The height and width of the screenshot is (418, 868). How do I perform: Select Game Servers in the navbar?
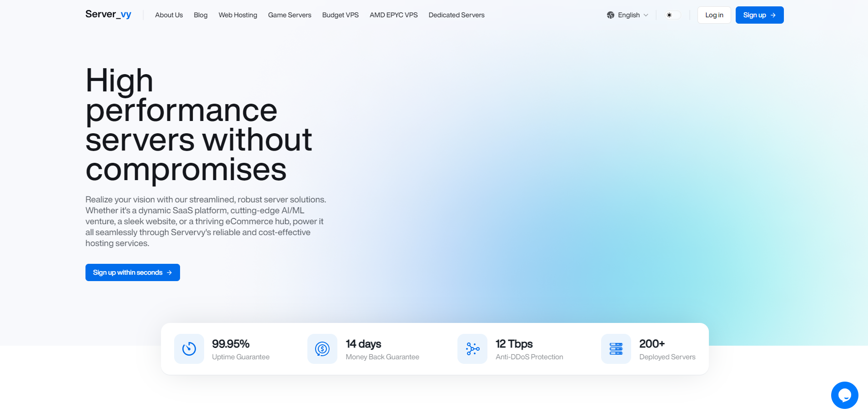point(290,15)
